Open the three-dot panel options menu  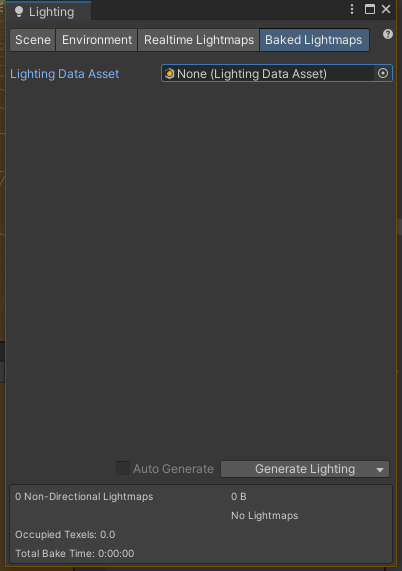coord(352,9)
